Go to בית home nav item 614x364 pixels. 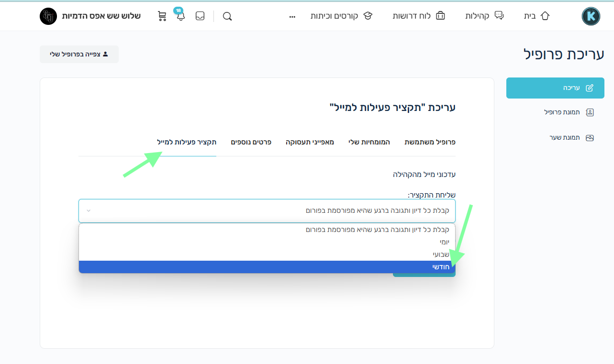point(536,16)
